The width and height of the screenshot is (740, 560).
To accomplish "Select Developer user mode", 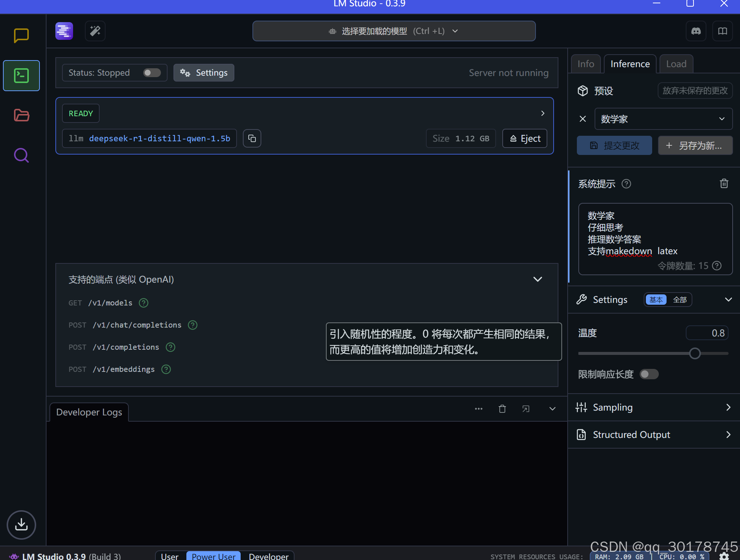I will [x=268, y=556].
